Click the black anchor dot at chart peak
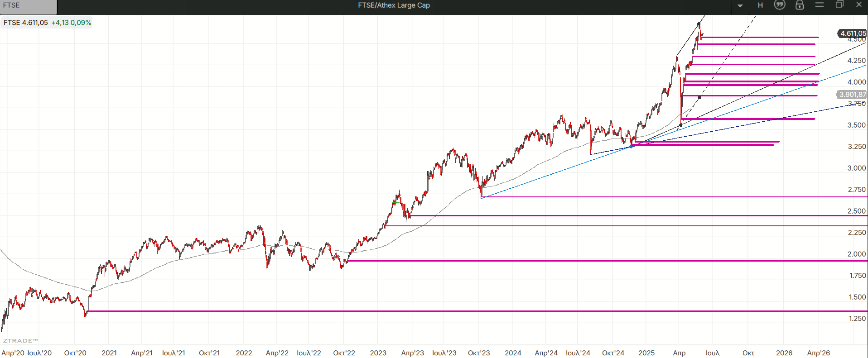The height and width of the screenshot is (358, 868). pos(699,24)
